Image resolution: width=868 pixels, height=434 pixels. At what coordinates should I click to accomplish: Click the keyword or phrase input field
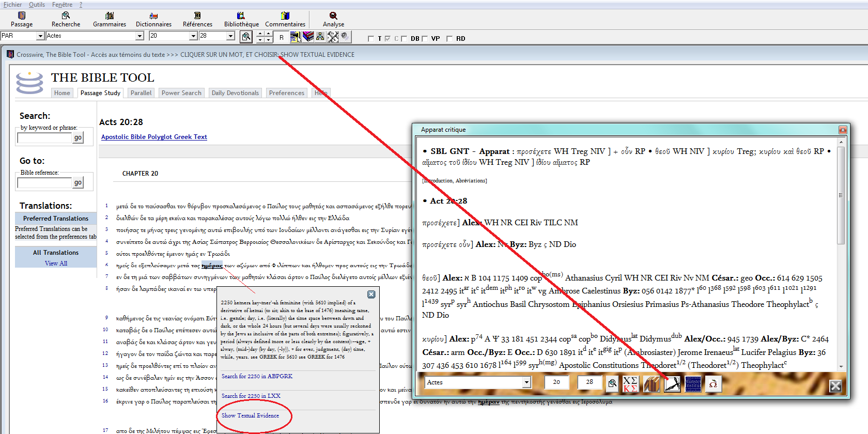(x=45, y=137)
